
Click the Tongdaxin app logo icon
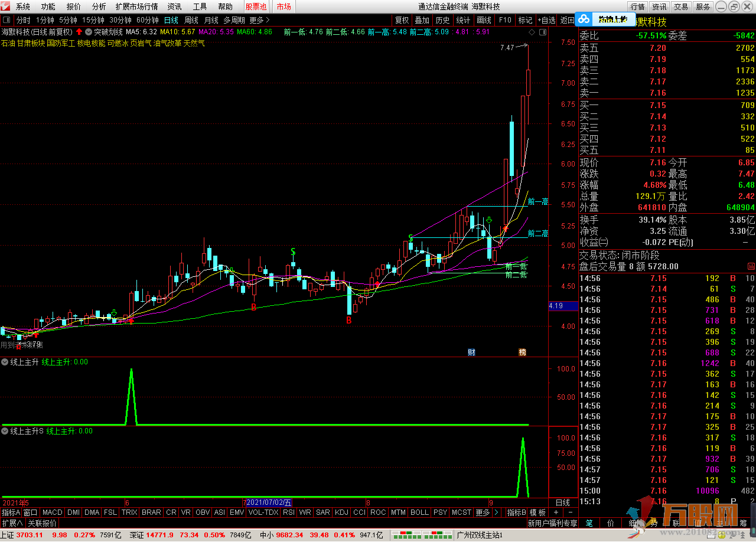click(x=6, y=6)
